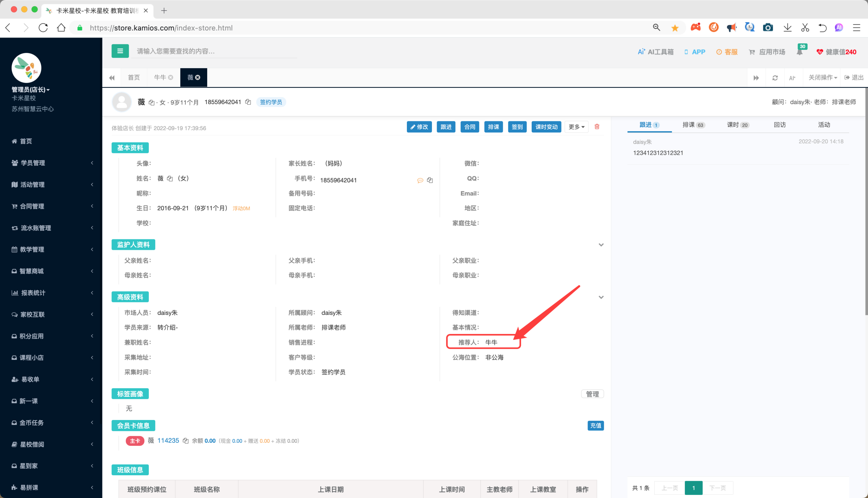The height and width of the screenshot is (498, 868).
Task: Open the browser download icon
Action: (x=787, y=28)
